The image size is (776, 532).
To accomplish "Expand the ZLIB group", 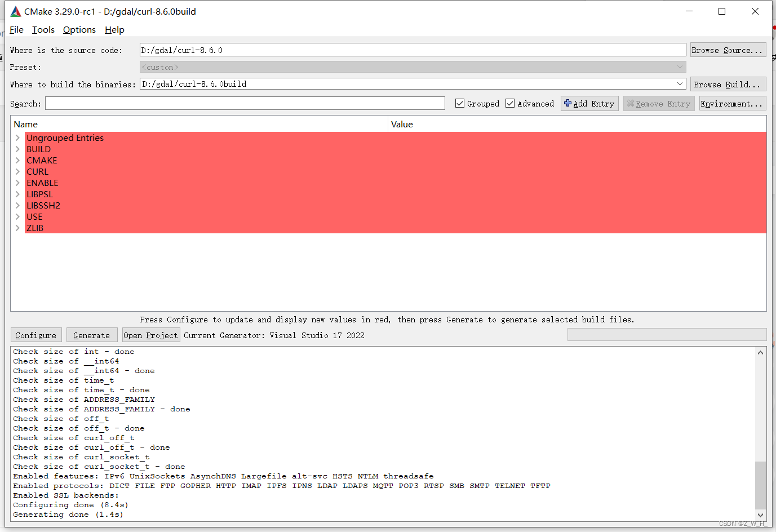I will click(17, 228).
